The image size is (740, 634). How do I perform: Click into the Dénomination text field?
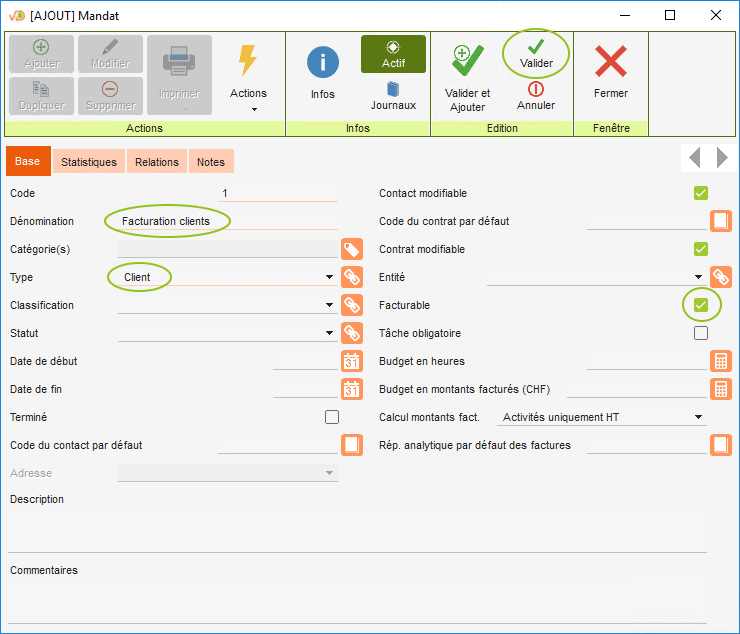225,221
